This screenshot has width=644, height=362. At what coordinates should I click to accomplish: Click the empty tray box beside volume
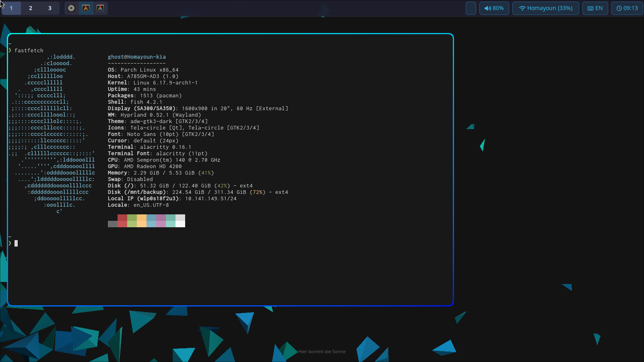(471, 8)
